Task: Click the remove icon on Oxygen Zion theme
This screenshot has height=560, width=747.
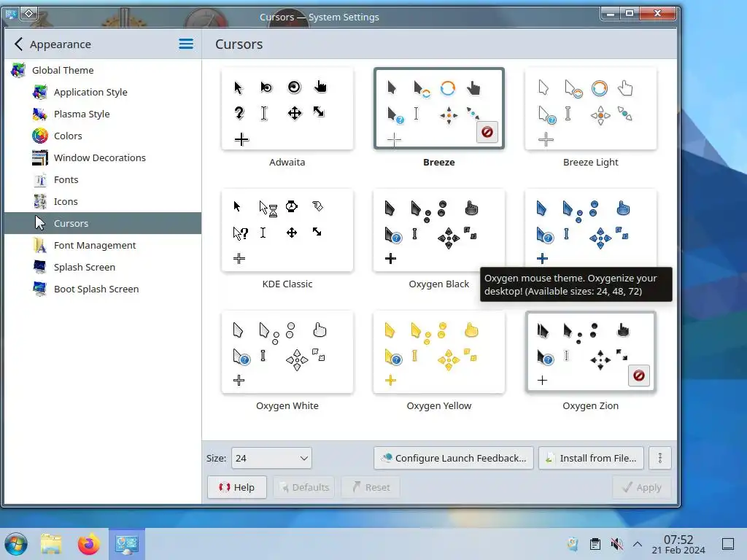Action: click(639, 376)
